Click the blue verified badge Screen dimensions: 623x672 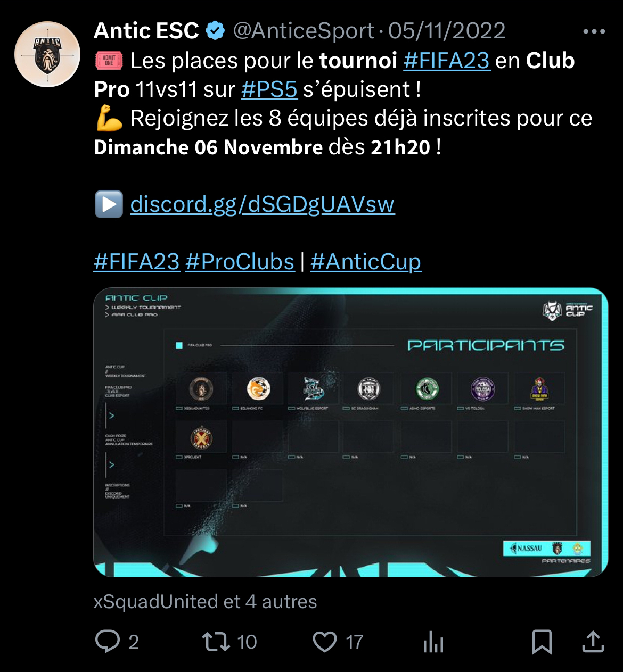tap(215, 31)
